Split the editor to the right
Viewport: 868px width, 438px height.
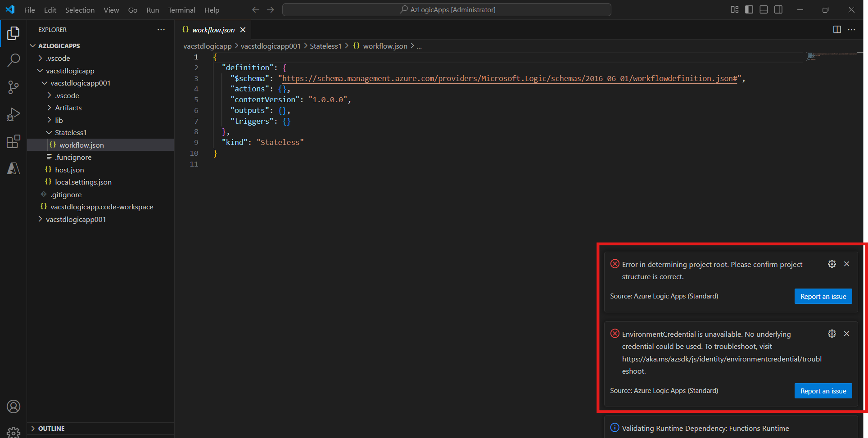click(837, 30)
